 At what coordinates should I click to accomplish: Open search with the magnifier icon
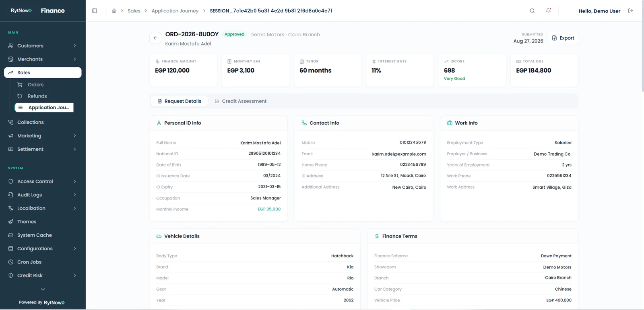coord(532,11)
